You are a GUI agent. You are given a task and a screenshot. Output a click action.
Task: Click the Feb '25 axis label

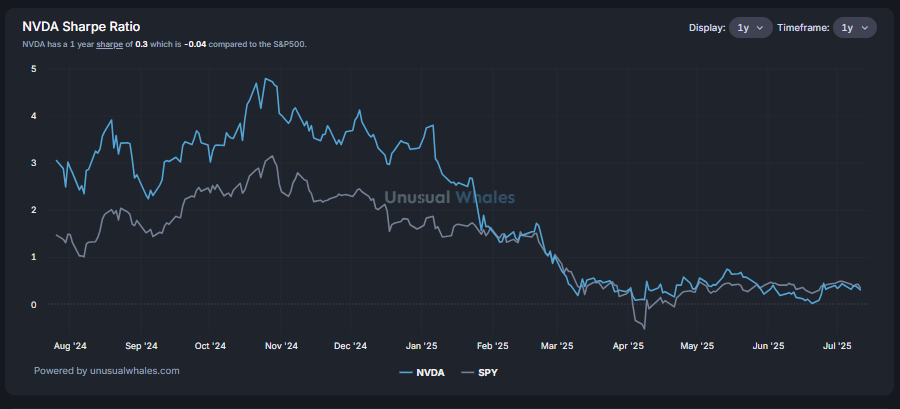[x=493, y=346]
